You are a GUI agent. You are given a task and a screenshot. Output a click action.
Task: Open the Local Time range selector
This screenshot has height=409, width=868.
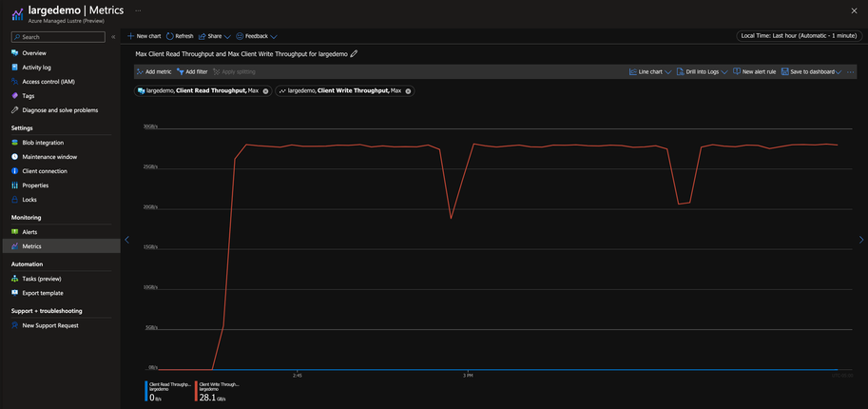tap(799, 36)
